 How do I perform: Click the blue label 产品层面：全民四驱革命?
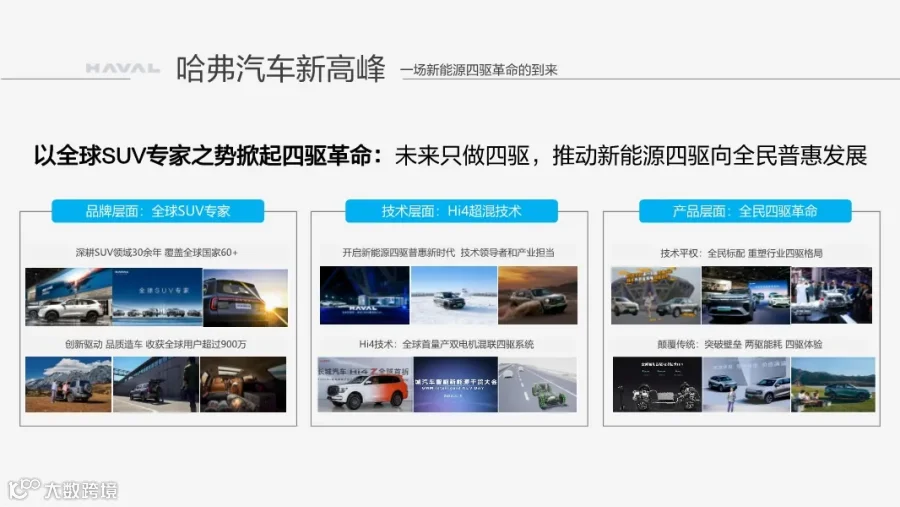[745, 211]
